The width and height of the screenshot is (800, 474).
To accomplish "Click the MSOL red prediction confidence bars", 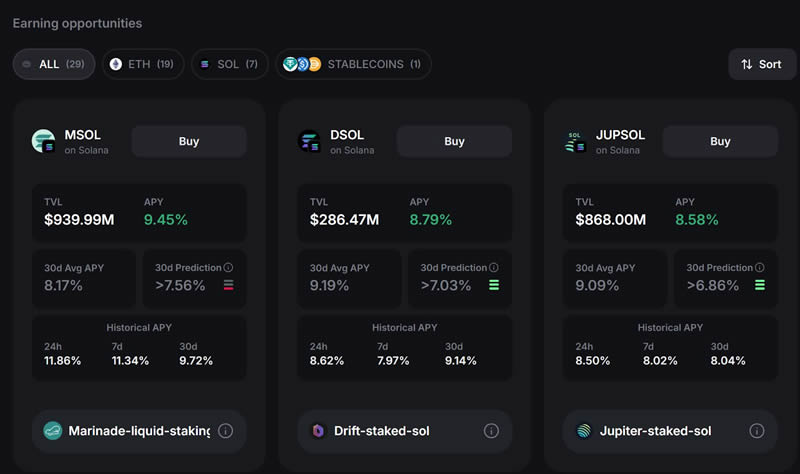I will point(229,286).
